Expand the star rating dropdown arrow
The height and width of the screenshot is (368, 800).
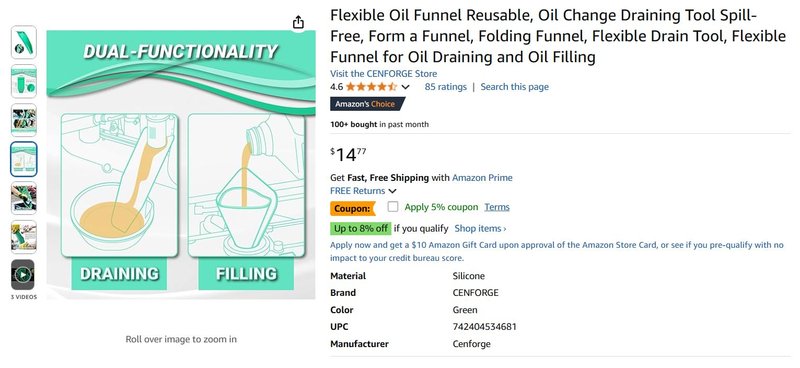pyautogui.click(x=405, y=87)
